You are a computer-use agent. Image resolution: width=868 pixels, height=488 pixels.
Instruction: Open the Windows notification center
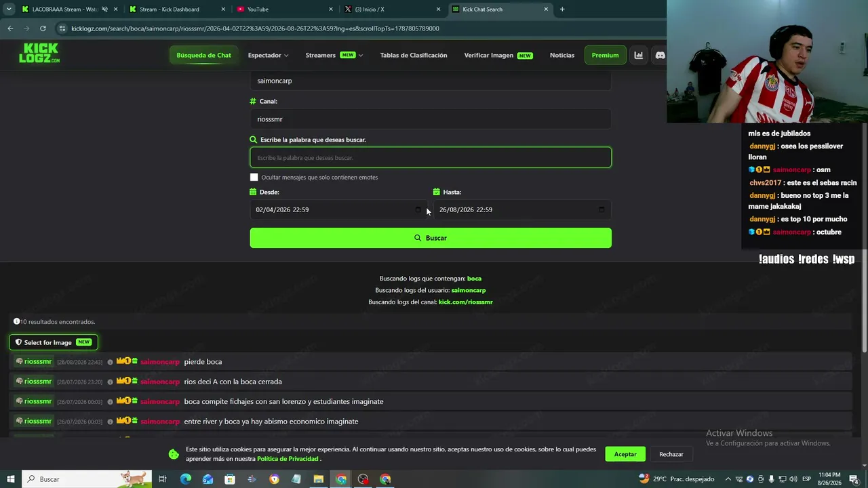click(854, 479)
